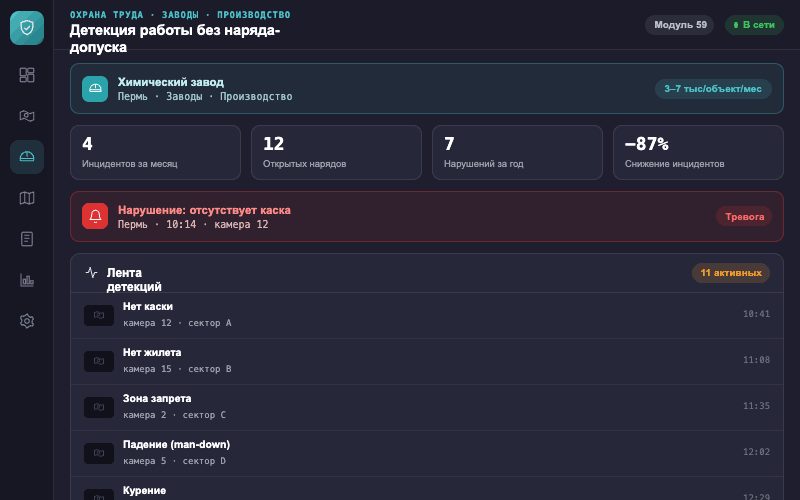Select the helmet icon in sidebar
This screenshot has width=800, height=500.
(27, 157)
